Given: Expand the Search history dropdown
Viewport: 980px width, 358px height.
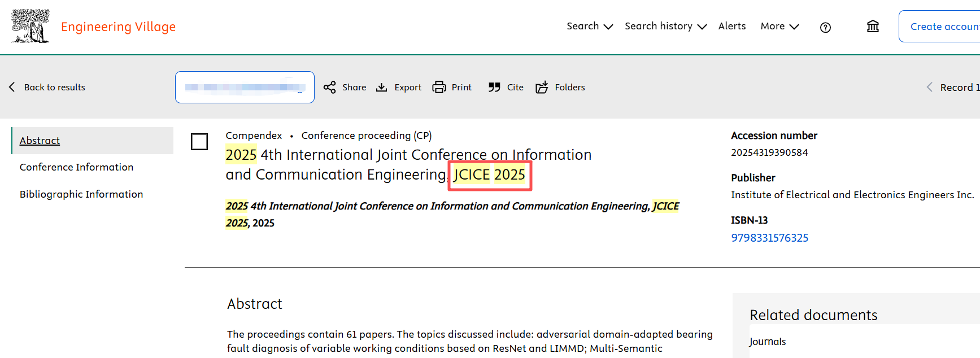Looking at the screenshot, I should tap(665, 27).
